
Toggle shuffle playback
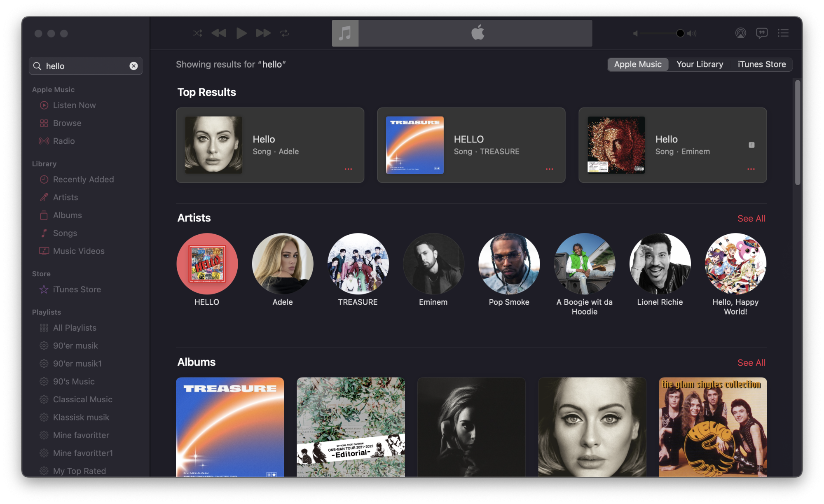(x=197, y=33)
